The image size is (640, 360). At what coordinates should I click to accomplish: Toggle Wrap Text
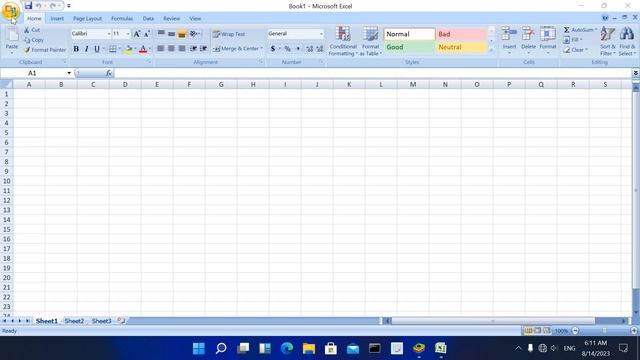[x=229, y=34]
